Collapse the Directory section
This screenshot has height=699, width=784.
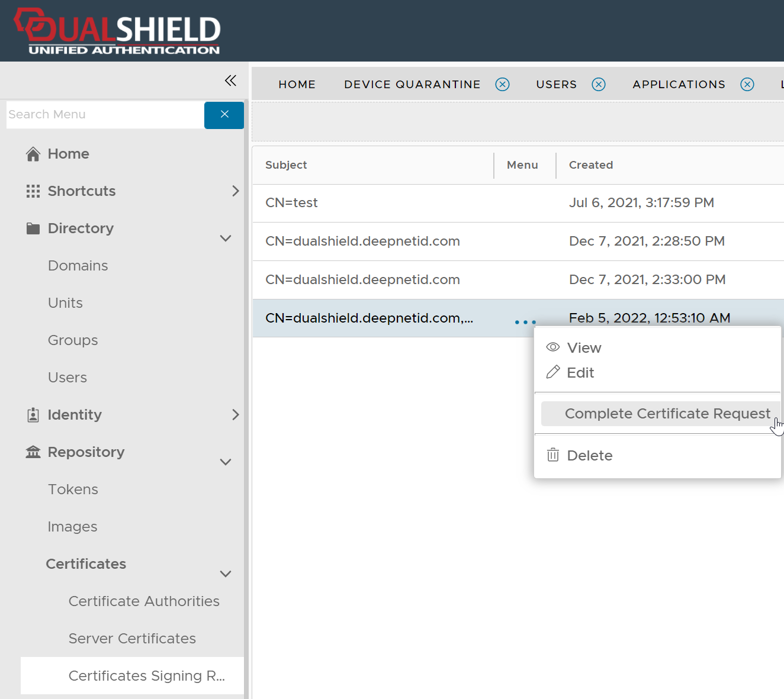click(x=226, y=238)
